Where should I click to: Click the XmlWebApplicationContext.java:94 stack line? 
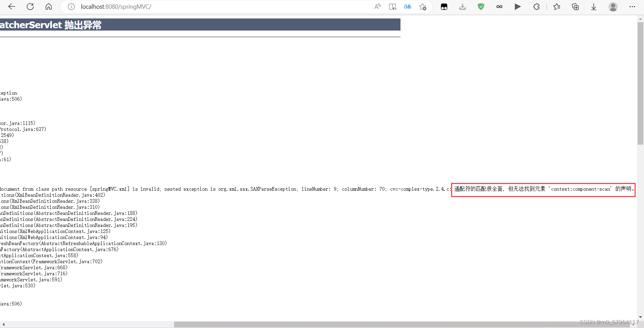pyautogui.click(x=54, y=237)
